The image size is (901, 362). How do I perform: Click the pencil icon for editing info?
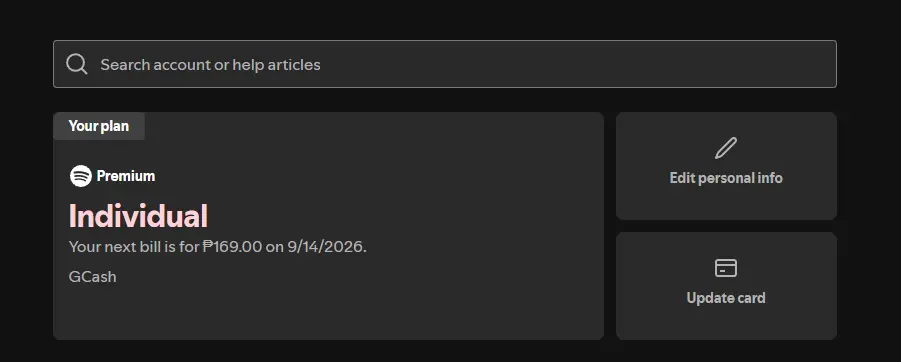[726, 148]
